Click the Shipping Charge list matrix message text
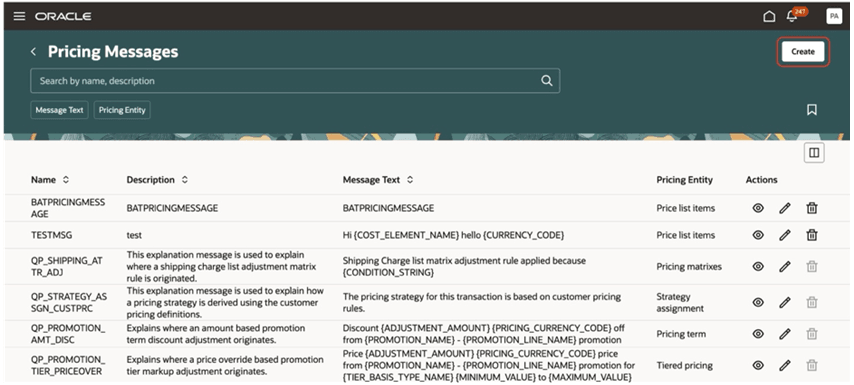854x385 pixels. pos(464,266)
